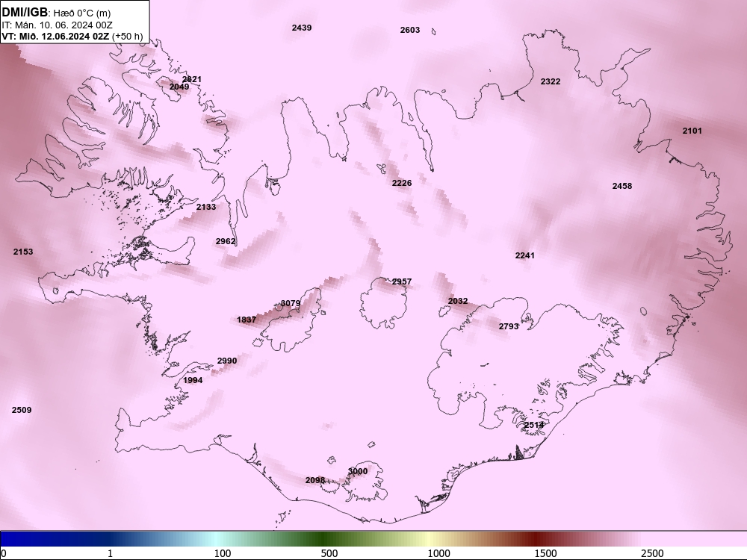The height and width of the screenshot is (560, 747).
Task: Click map value 2439
Action: coord(302,28)
